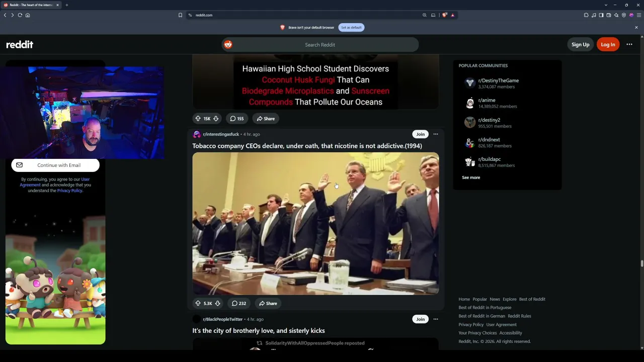Join the r/interestingasfuck community
The width and height of the screenshot is (644, 362).
click(x=420, y=134)
